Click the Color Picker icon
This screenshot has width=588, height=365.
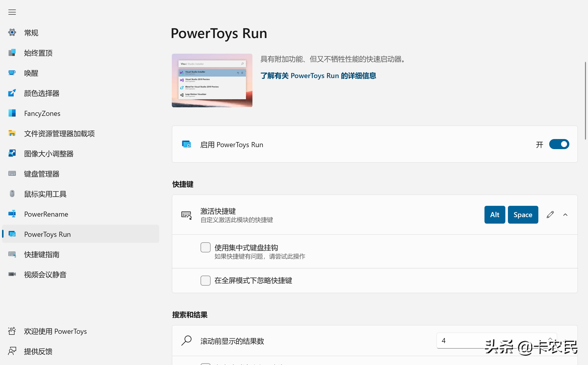point(12,93)
